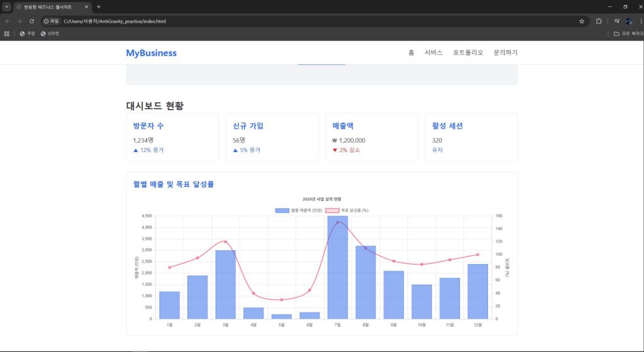This screenshot has height=352, width=644.
Task: Open the media control icon
Action: click(x=616, y=21)
